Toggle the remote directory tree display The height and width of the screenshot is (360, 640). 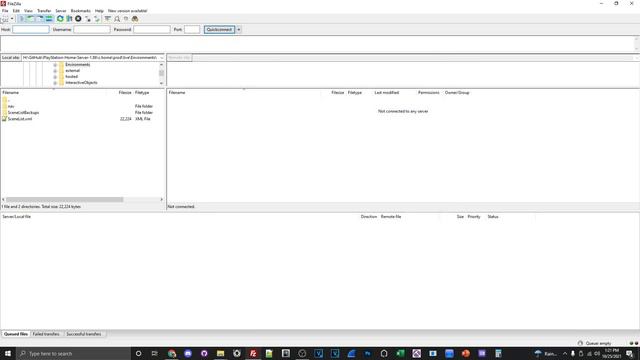click(x=40, y=19)
